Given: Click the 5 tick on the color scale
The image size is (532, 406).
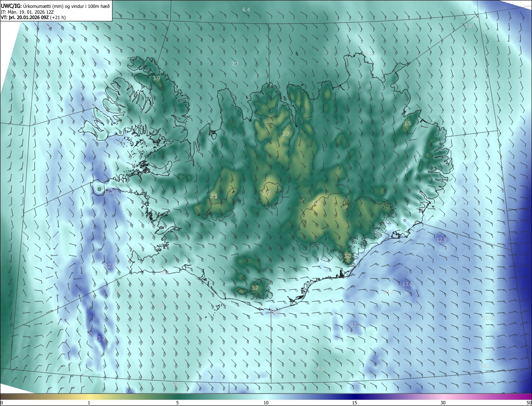Looking at the screenshot, I should pyautogui.click(x=177, y=403).
